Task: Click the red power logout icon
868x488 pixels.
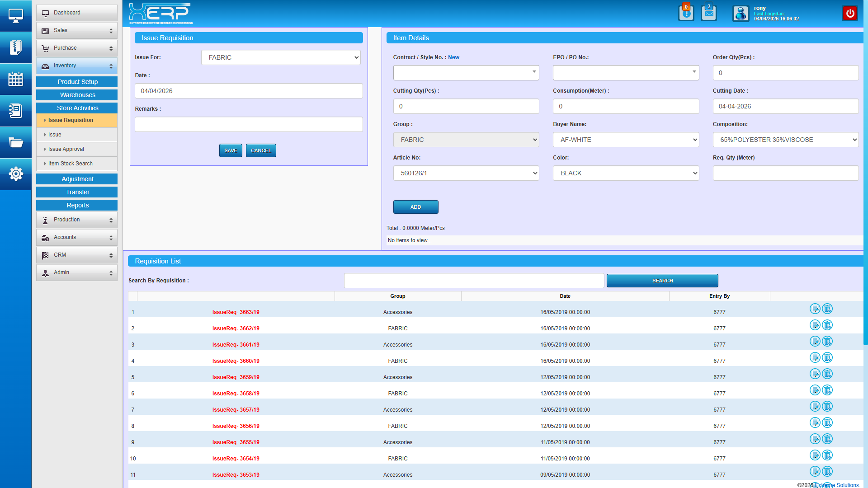Action: coord(850,14)
